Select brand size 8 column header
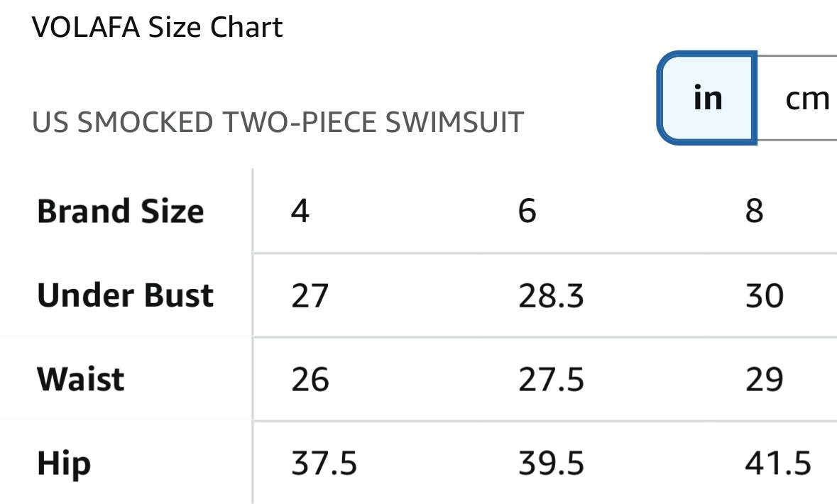 [x=754, y=212]
